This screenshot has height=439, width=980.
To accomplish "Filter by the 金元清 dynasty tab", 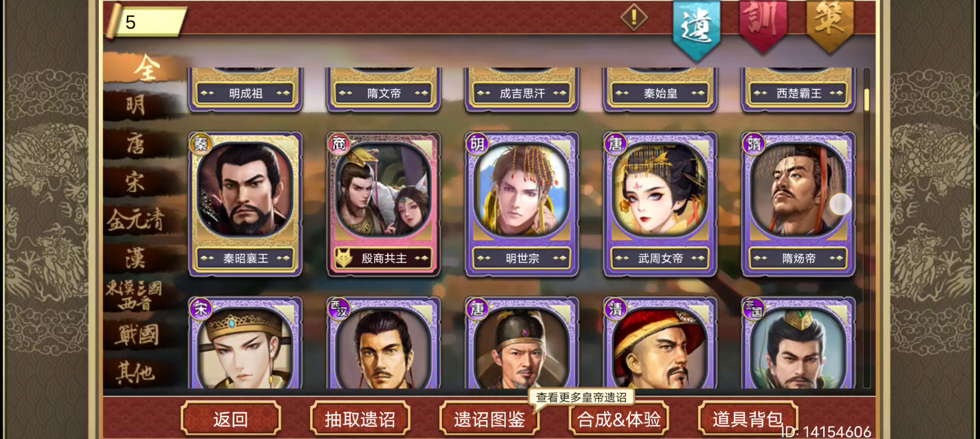I will click(137, 220).
